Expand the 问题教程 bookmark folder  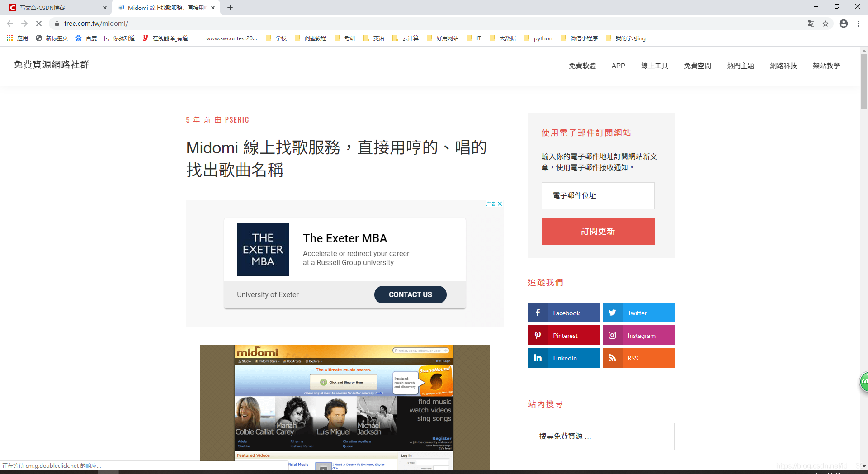pos(311,38)
